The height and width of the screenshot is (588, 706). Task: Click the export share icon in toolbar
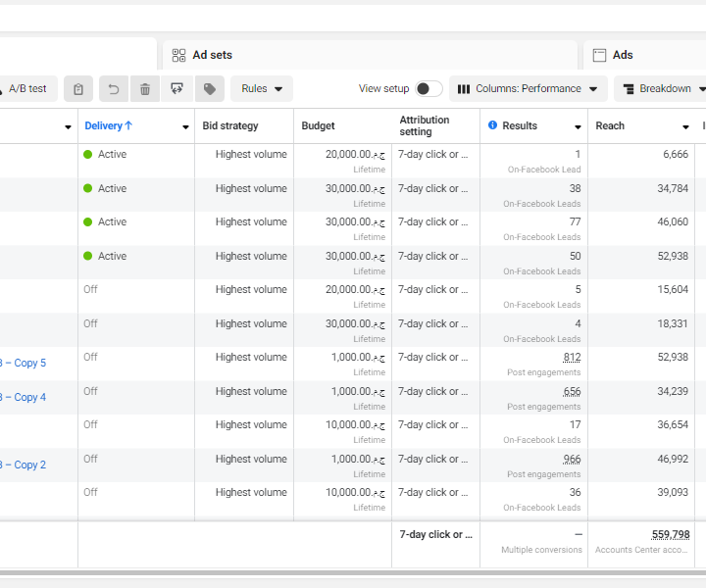[x=177, y=89]
